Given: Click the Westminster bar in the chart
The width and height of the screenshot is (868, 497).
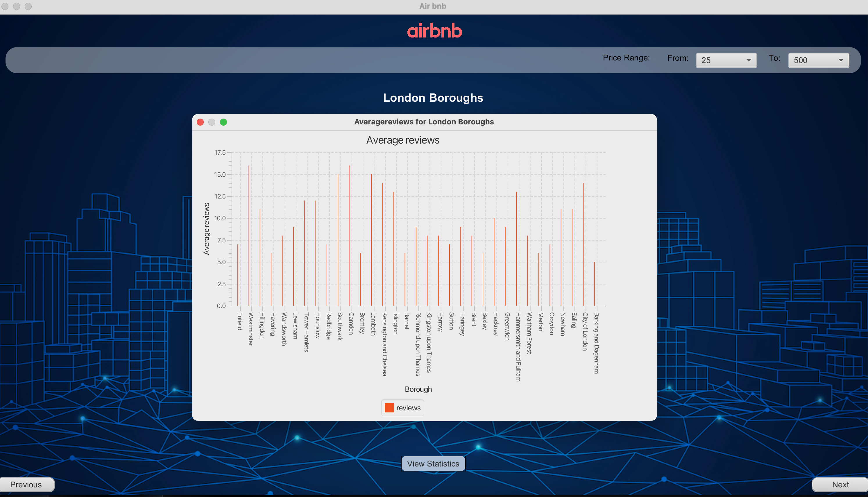Looking at the screenshot, I should pos(249,235).
